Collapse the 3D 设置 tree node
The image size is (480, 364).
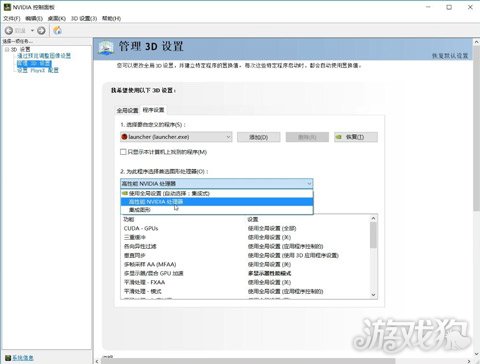[x=7, y=49]
